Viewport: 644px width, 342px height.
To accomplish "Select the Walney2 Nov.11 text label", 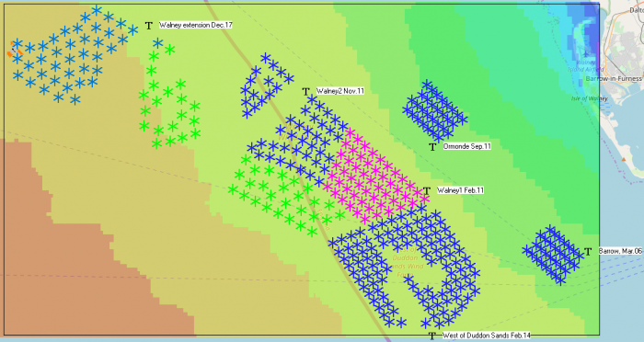I will click(x=340, y=91).
